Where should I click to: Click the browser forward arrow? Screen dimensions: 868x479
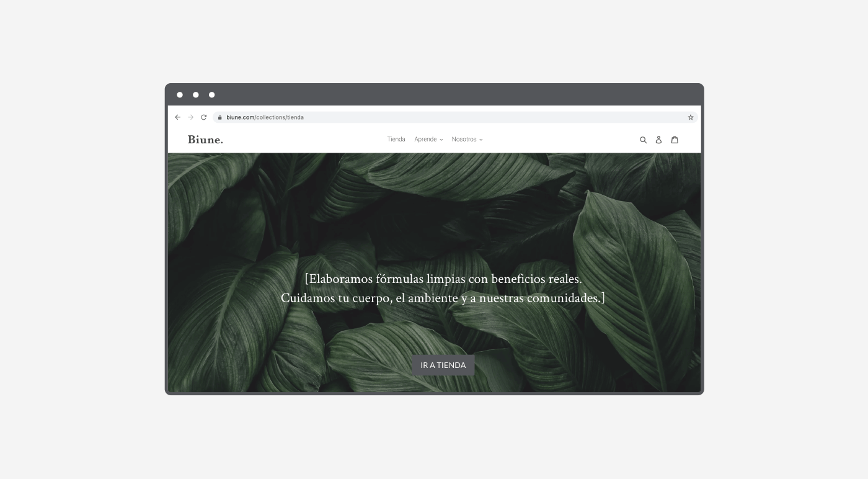pyautogui.click(x=191, y=117)
